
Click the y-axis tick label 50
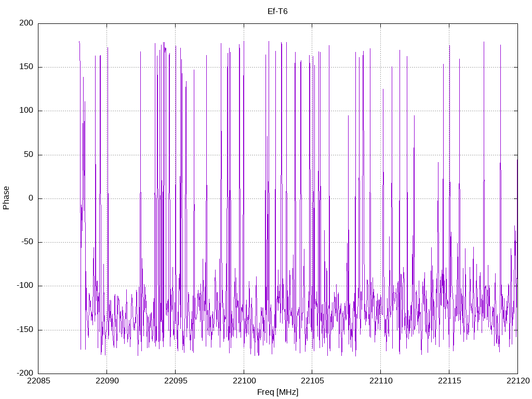click(x=29, y=154)
